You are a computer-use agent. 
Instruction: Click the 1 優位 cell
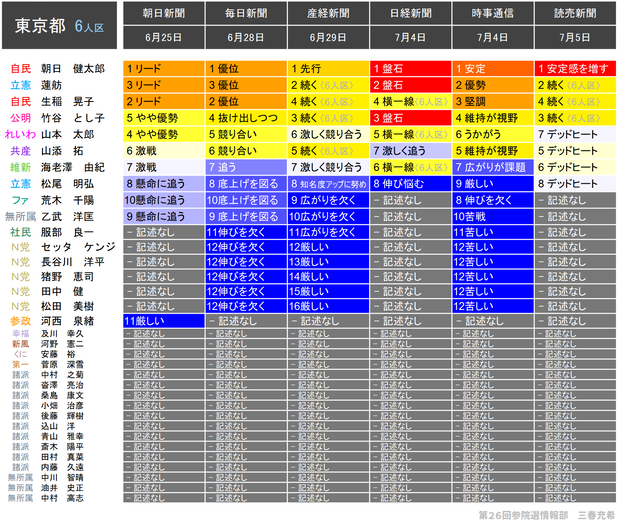(x=246, y=69)
